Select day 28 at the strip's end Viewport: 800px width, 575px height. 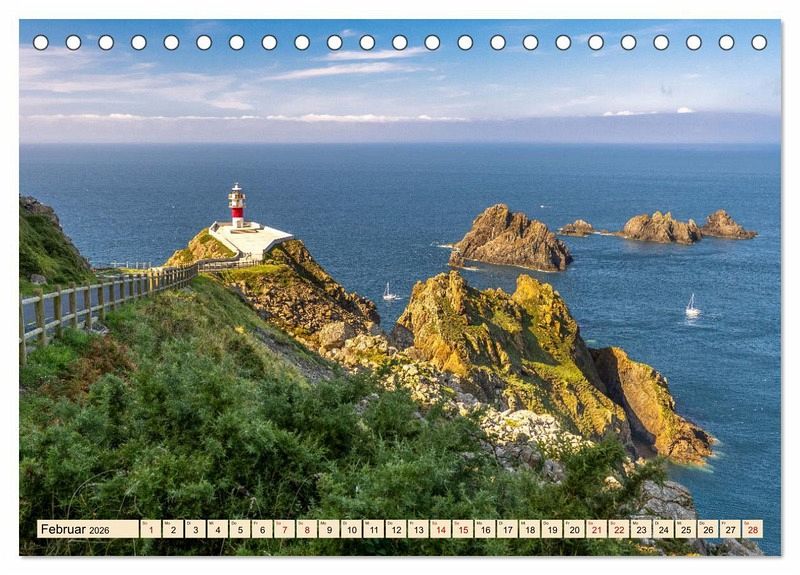click(x=752, y=529)
